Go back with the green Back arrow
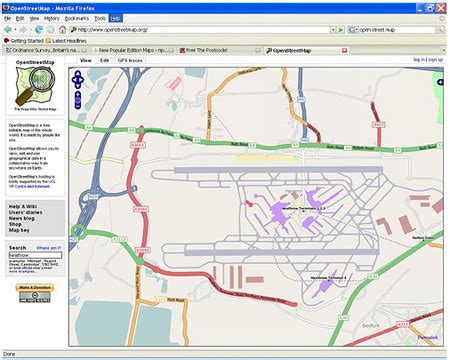 (x=8, y=30)
